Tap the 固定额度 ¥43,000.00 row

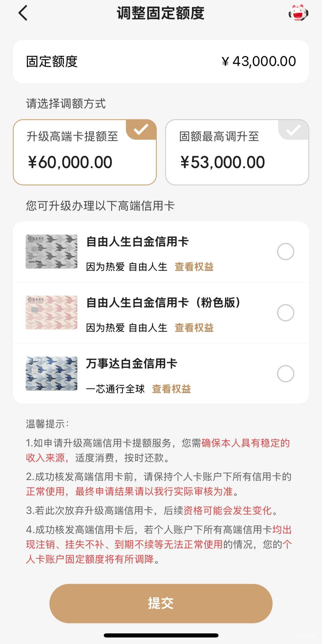pyautogui.click(x=161, y=62)
